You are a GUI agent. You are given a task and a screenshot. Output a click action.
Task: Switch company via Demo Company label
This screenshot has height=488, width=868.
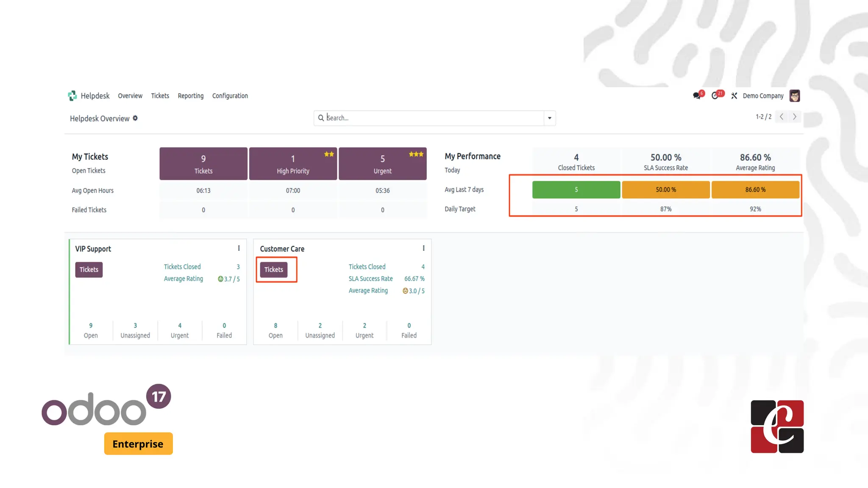pos(763,96)
